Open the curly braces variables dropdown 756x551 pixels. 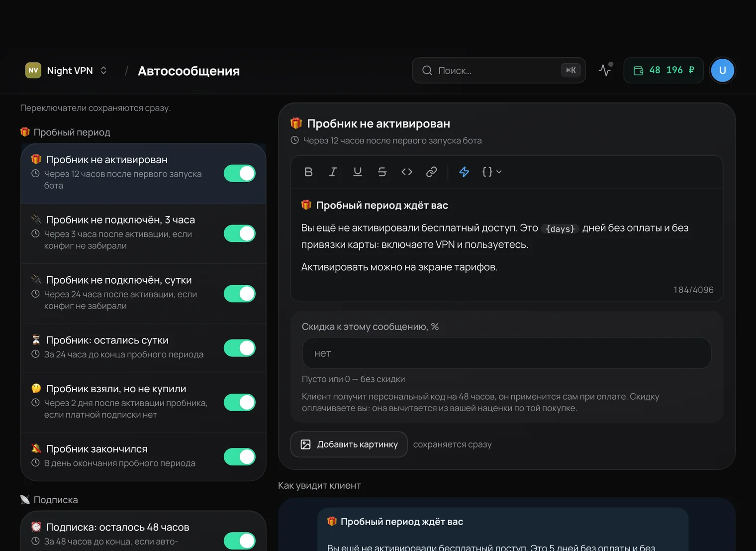[491, 172]
